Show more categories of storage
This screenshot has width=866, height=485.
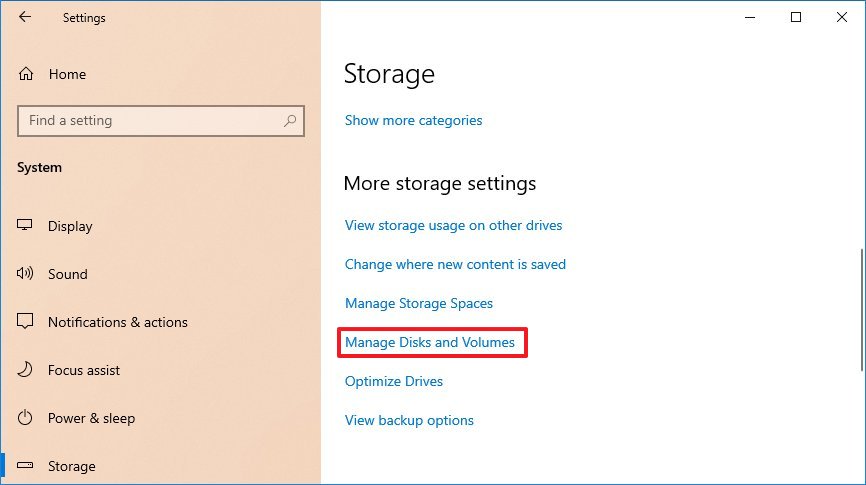pyautogui.click(x=413, y=120)
